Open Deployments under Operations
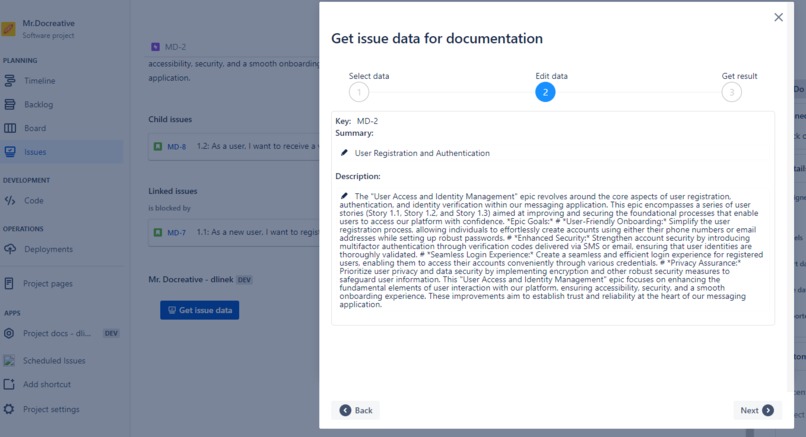This screenshot has width=806, height=437. pos(48,249)
